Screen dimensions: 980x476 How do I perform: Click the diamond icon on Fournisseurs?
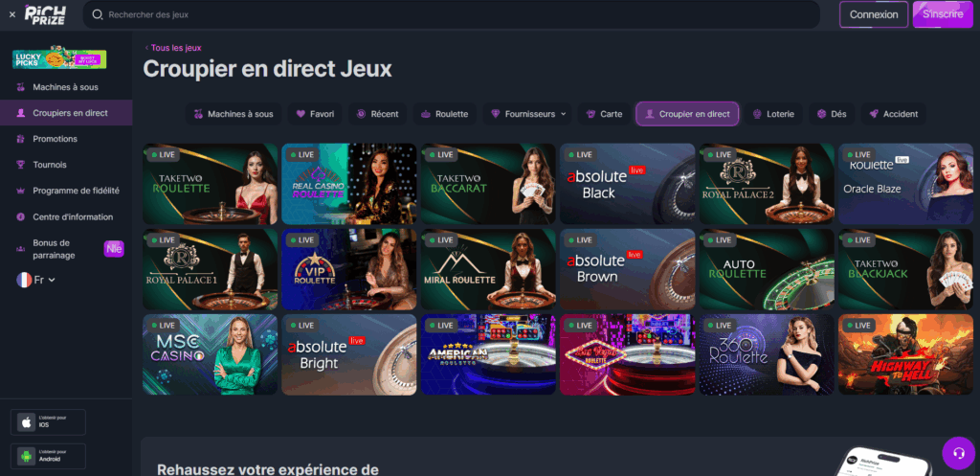[496, 114]
